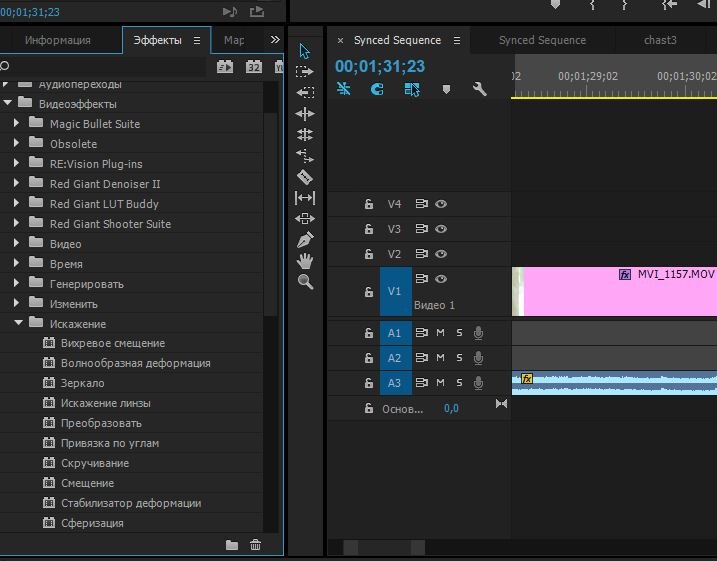717x561 pixels.
Task: Click the 32-bit color filter icon
Action: [x=254, y=67]
